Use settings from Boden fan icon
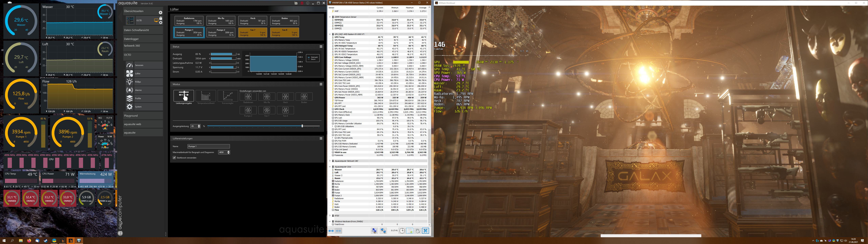868x244 pixels. coord(304,97)
